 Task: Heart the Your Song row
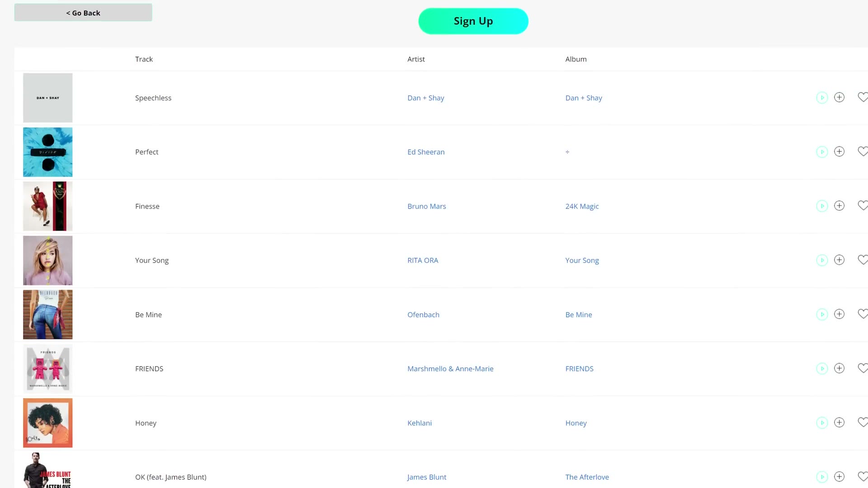[x=863, y=260]
